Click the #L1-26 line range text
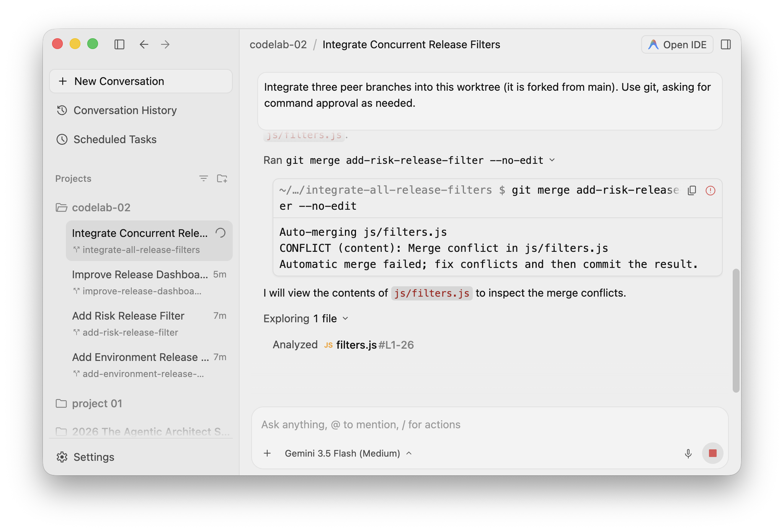Screen dimensions: 784x532 click(396, 345)
